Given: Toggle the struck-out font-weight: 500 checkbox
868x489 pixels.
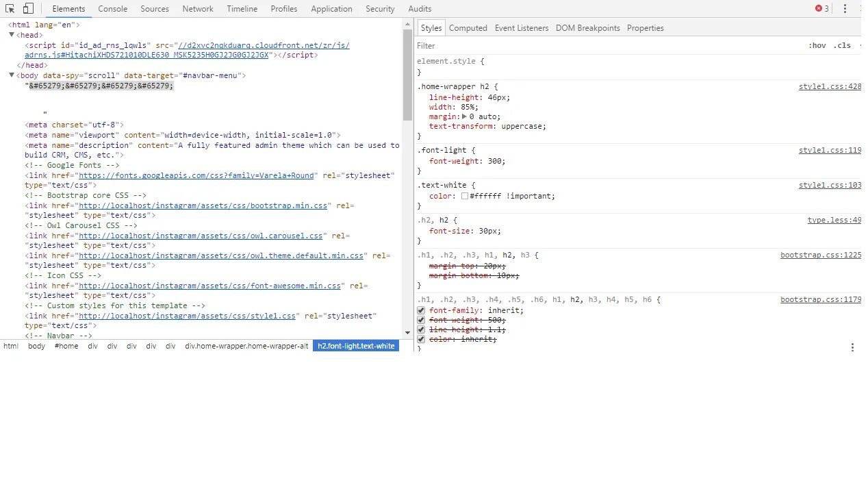Looking at the screenshot, I should pos(422,320).
